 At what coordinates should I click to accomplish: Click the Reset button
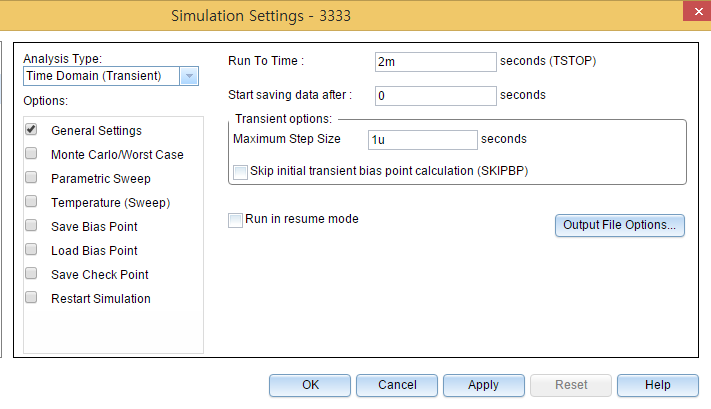point(571,385)
